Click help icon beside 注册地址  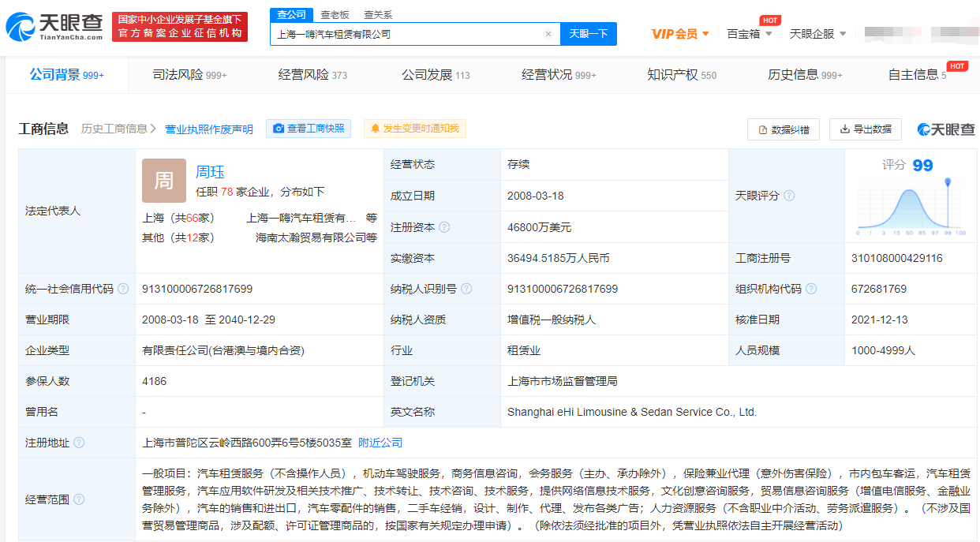(79, 443)
